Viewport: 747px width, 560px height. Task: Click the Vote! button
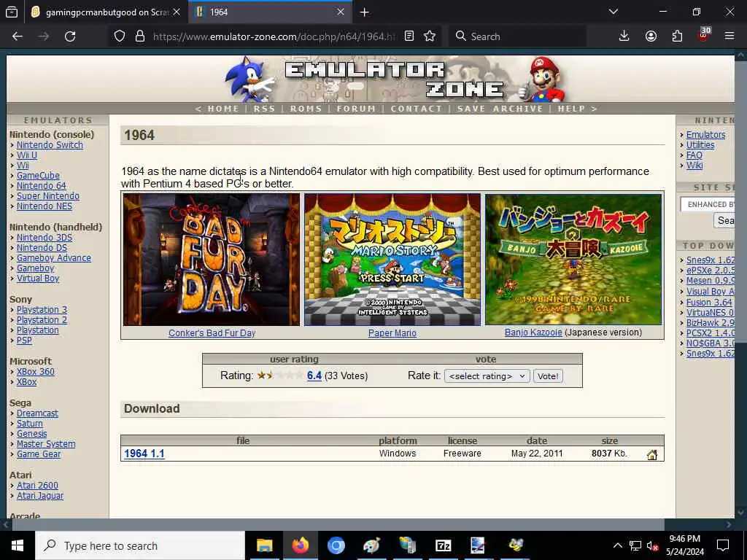[x=548, y=376]
